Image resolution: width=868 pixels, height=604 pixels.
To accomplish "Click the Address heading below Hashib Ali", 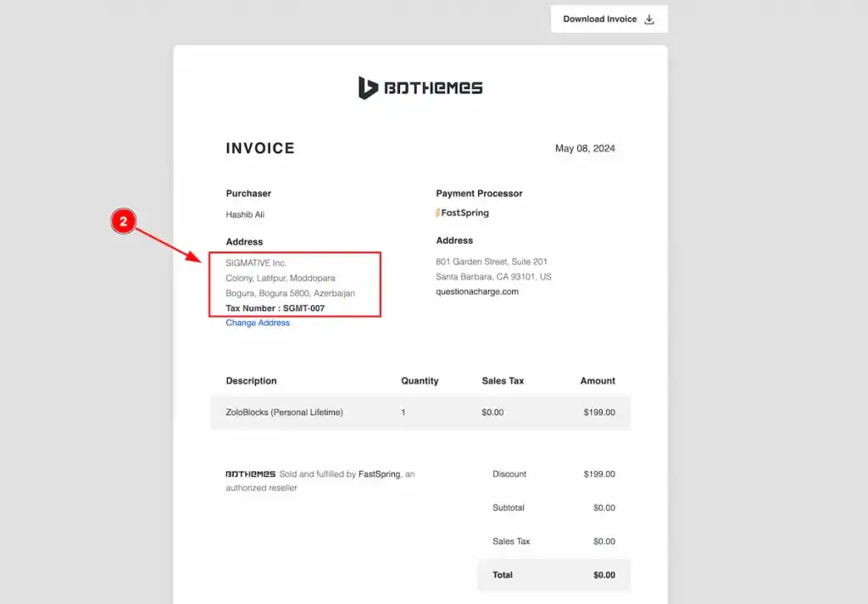I will point(244,241).
